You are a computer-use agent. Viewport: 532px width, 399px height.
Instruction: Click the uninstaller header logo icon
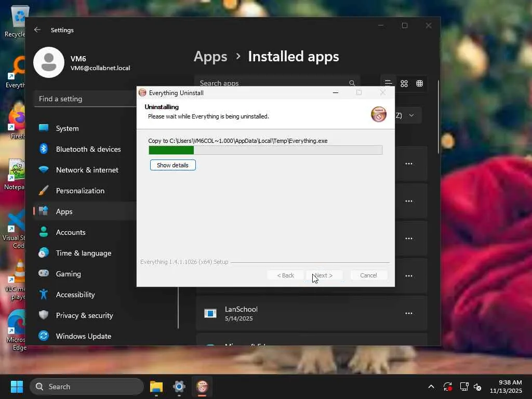pyautogui.click(x=379, y=114)
